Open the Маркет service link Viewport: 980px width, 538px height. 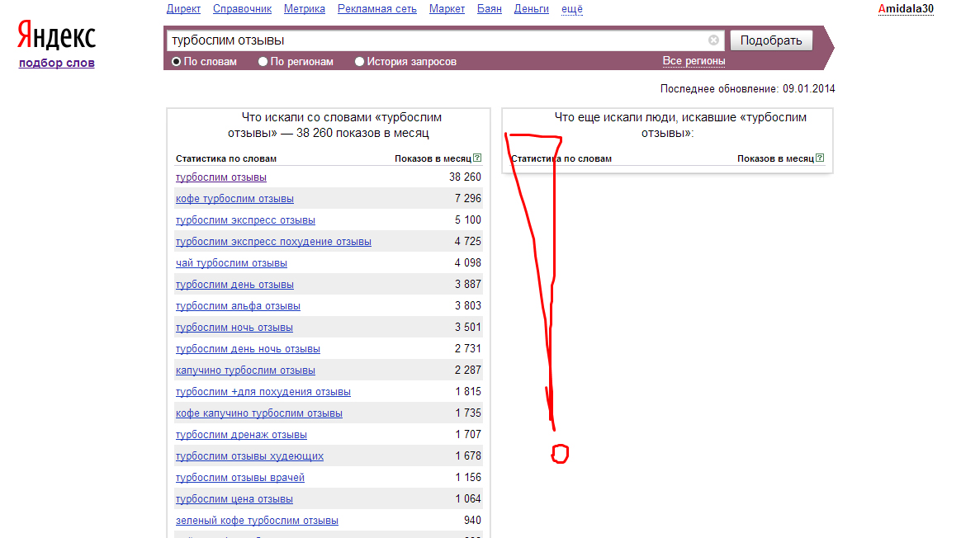click(x=447, y=9)
